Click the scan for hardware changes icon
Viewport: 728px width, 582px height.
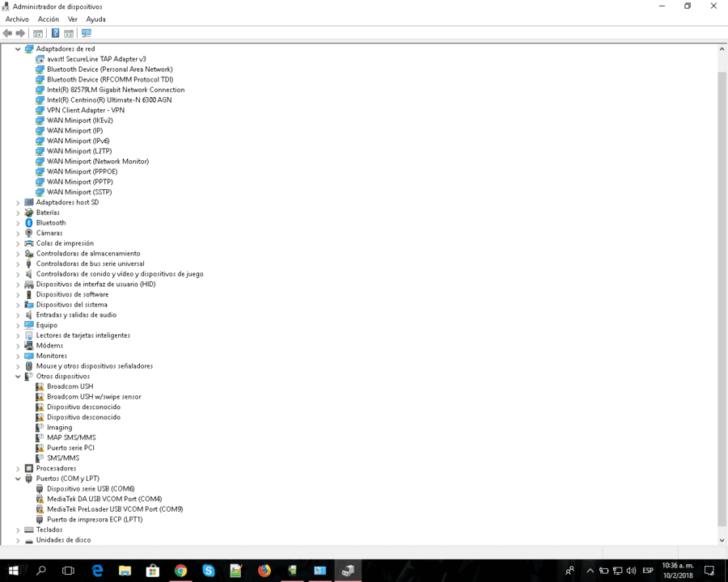point(87,33)
